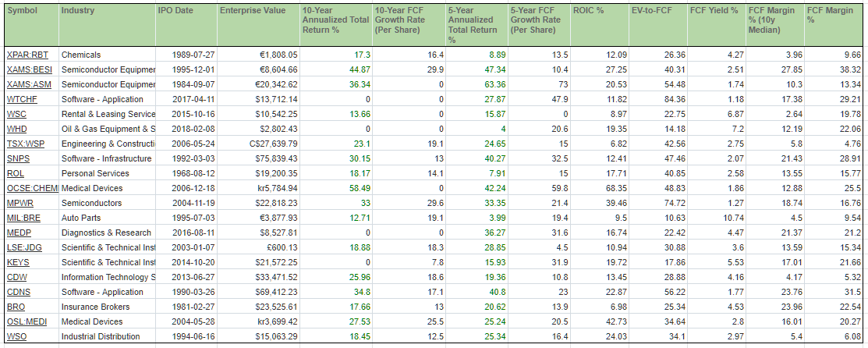The height and width of the screenshot is (348, 868).
Task: Select the Semiconductors industry cell for MPWR
Action: 107,204
